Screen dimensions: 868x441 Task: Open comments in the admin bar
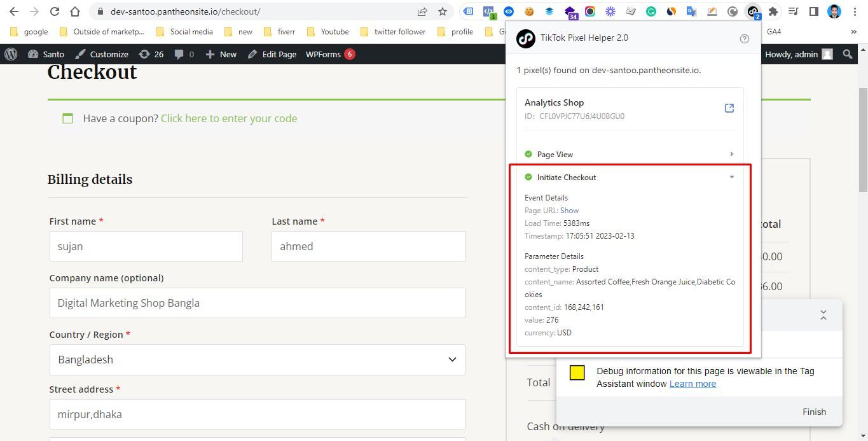tap(184, 54)
